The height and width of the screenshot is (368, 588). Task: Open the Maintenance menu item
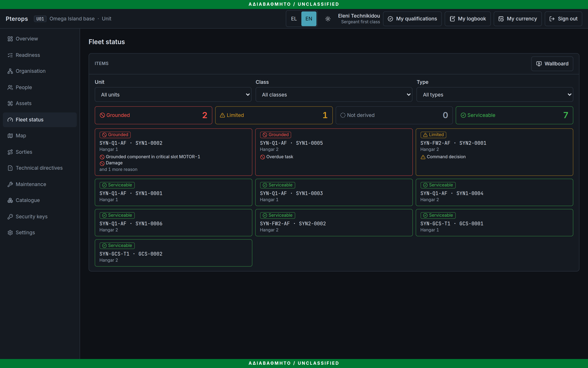pos(40,184)
